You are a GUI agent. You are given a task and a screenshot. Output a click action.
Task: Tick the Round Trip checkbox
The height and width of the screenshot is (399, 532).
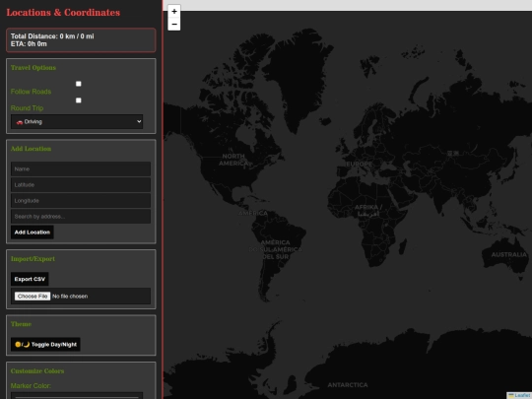coord(79,100)
